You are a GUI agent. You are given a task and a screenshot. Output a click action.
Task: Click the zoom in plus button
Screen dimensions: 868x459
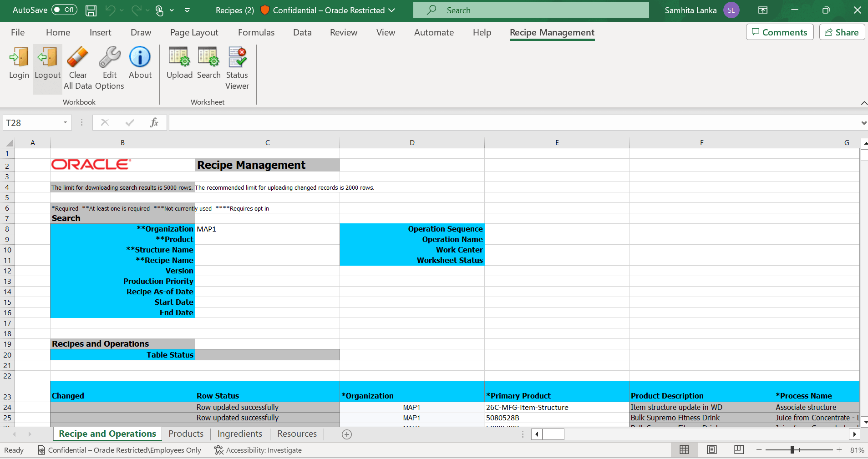tap(839, 450)
